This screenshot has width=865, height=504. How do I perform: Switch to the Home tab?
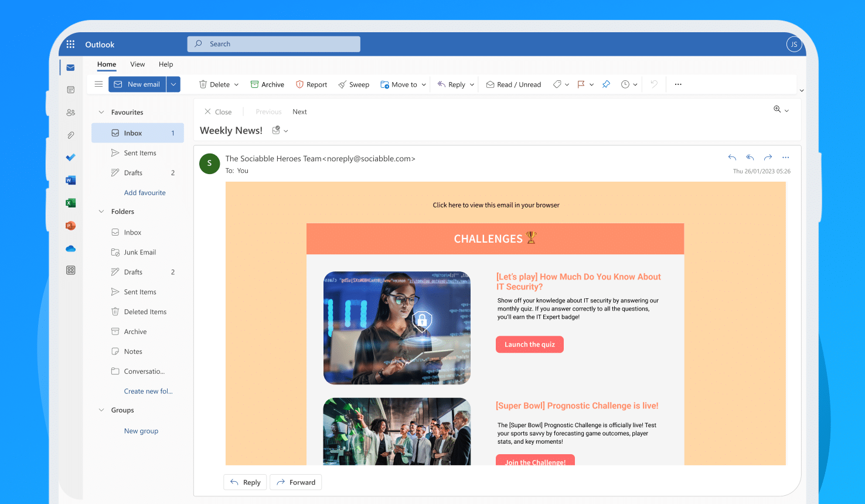pos(107,64)
